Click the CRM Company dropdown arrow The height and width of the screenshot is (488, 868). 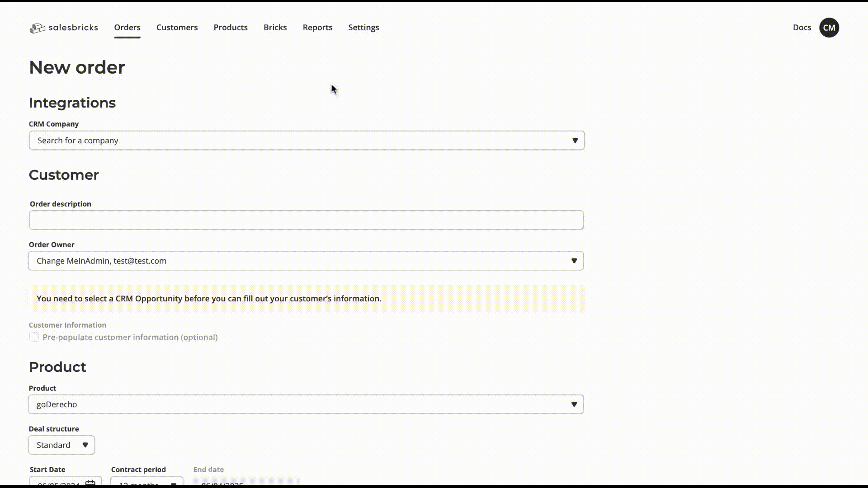[575, 141]
